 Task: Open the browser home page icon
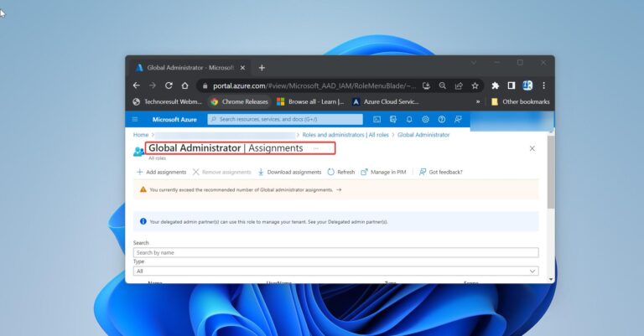coord(184,85)
